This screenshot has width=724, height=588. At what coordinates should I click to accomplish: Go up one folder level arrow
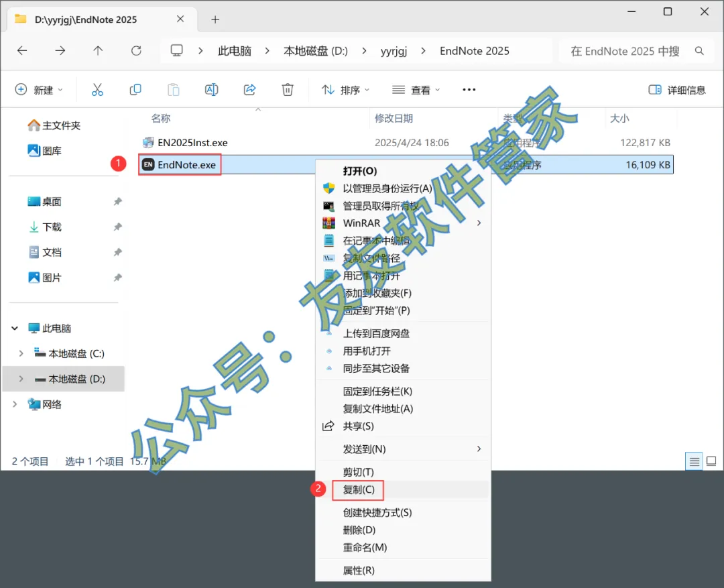point(98,51)
